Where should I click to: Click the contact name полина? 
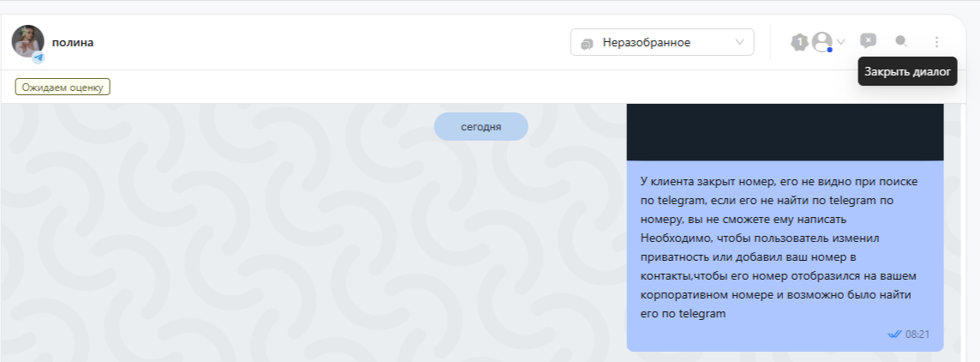coord(73,42)
